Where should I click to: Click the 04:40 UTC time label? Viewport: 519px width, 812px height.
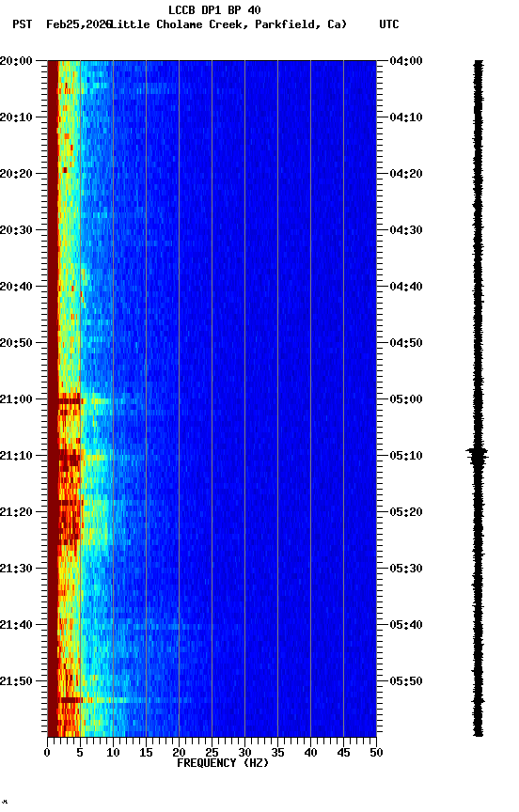406,287
